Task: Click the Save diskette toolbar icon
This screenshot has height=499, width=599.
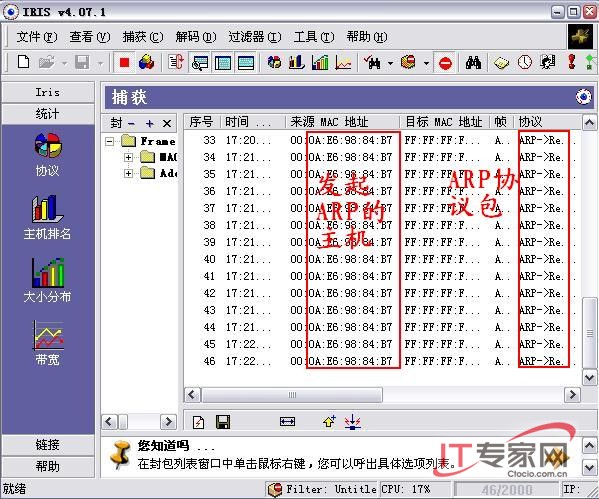Action: (x=82, y=62)
